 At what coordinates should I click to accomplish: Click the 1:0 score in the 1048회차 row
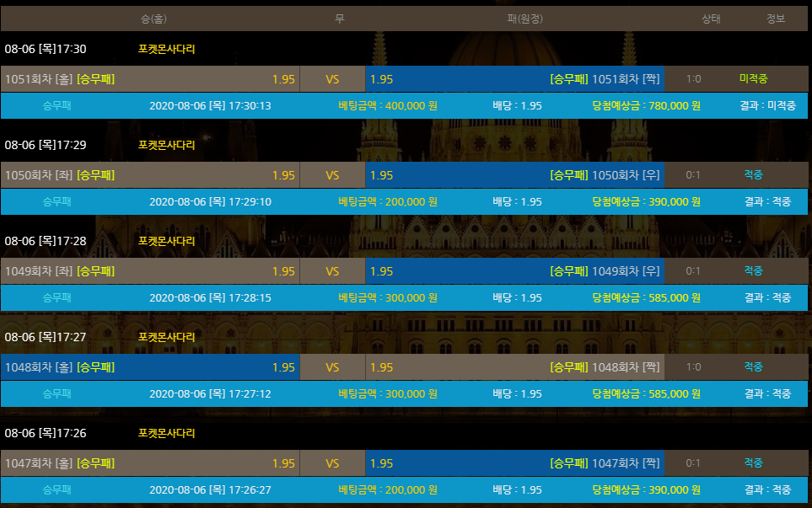point(693,367)
